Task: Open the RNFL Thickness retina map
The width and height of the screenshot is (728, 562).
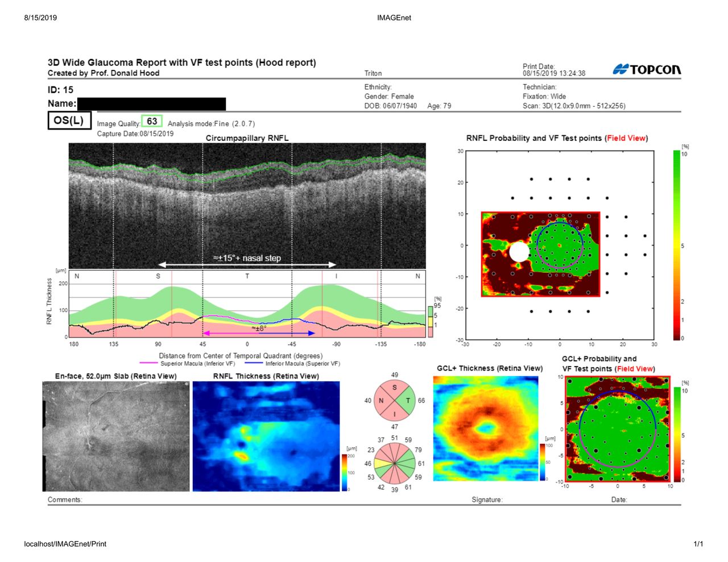Action: [x=266, y=436]
